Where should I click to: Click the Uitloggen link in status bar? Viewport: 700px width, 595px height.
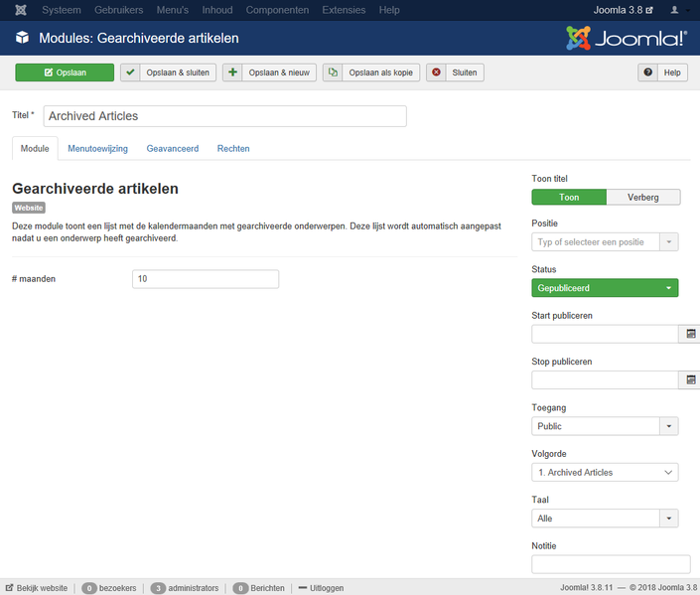coord(327,588)
